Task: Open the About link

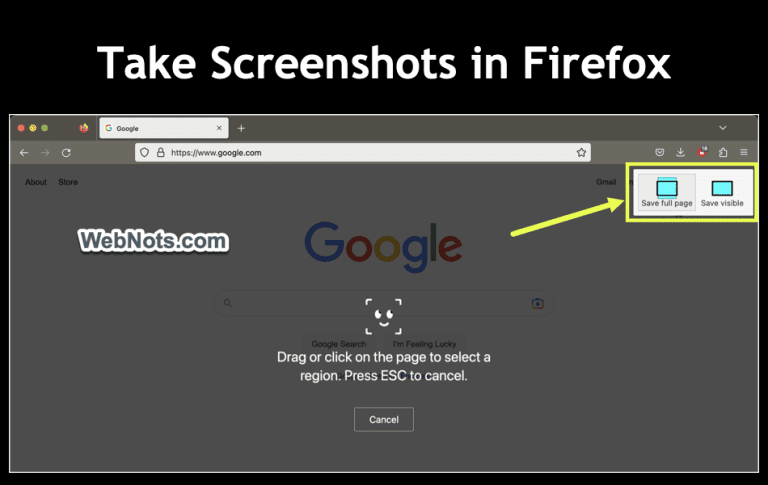Action: pos(36,182)
